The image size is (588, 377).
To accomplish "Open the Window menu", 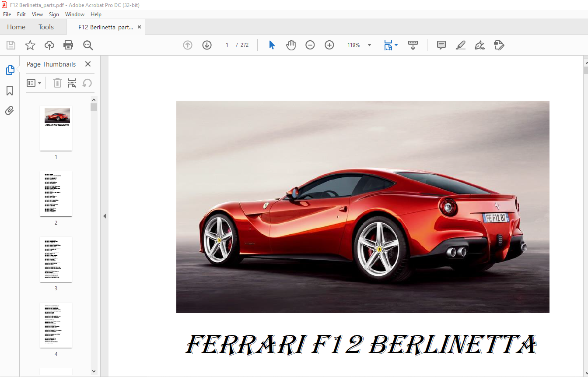I will tap(75, 14).
